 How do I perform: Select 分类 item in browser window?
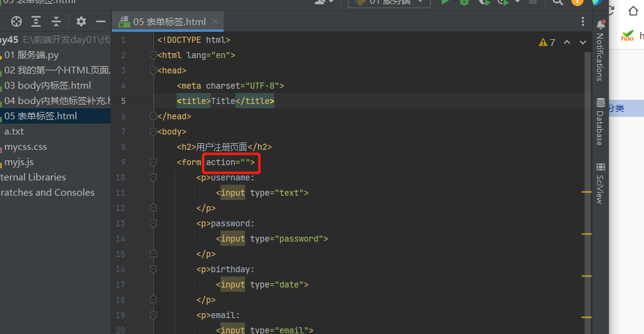[x=616, y=109]
